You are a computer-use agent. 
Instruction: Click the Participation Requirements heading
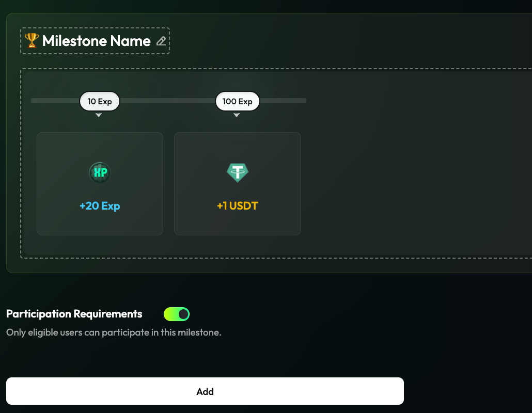pos(74,314)
